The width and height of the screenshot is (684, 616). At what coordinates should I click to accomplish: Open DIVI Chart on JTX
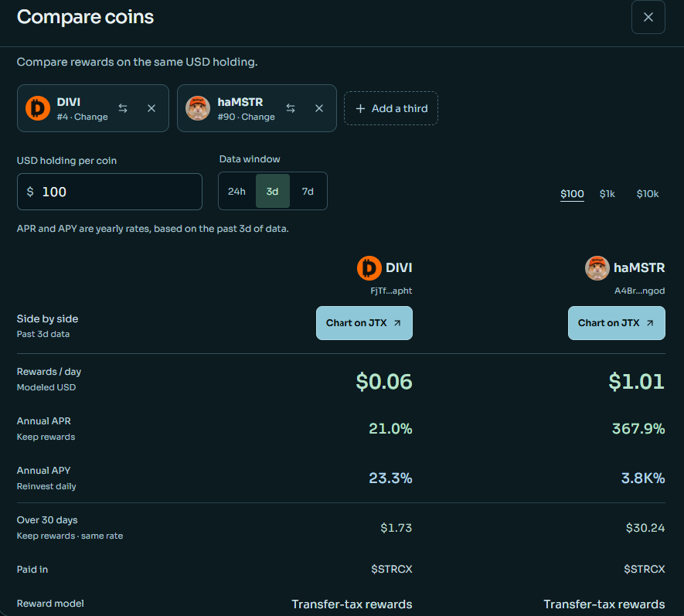click(x=364, y=323)
